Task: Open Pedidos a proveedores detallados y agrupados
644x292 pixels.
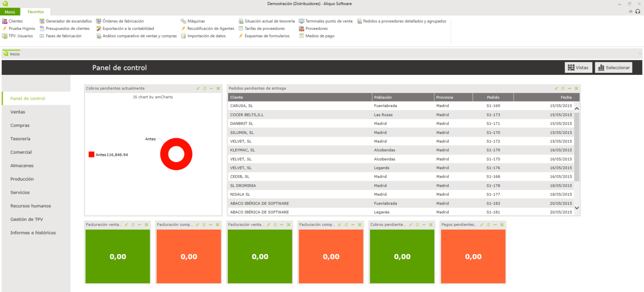Action: click(402, 21)
